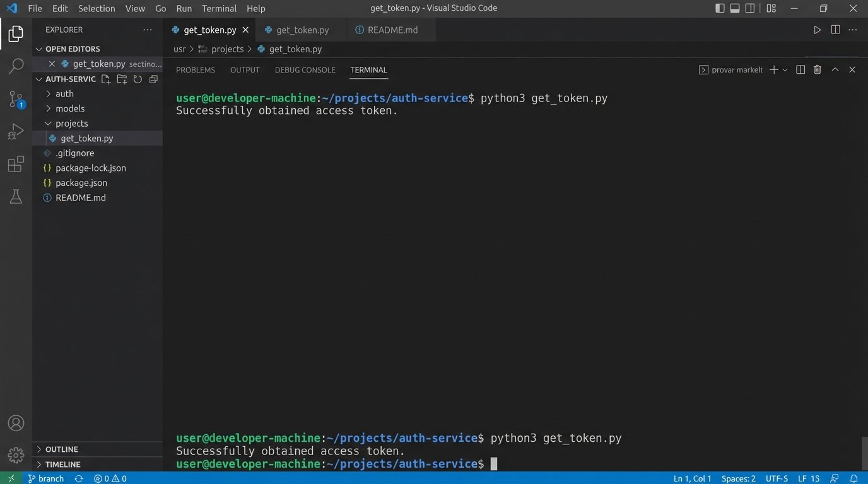Open the new terminal launch profile dropdown
The width and height of the screenshot is (868, 484).
pyautogui.click(x=785, y=70)
